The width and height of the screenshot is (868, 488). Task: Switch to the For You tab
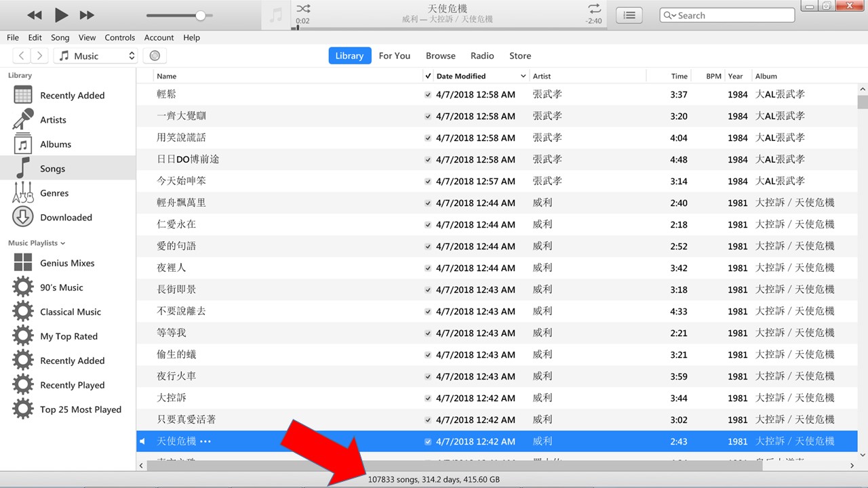click(395, 56)
